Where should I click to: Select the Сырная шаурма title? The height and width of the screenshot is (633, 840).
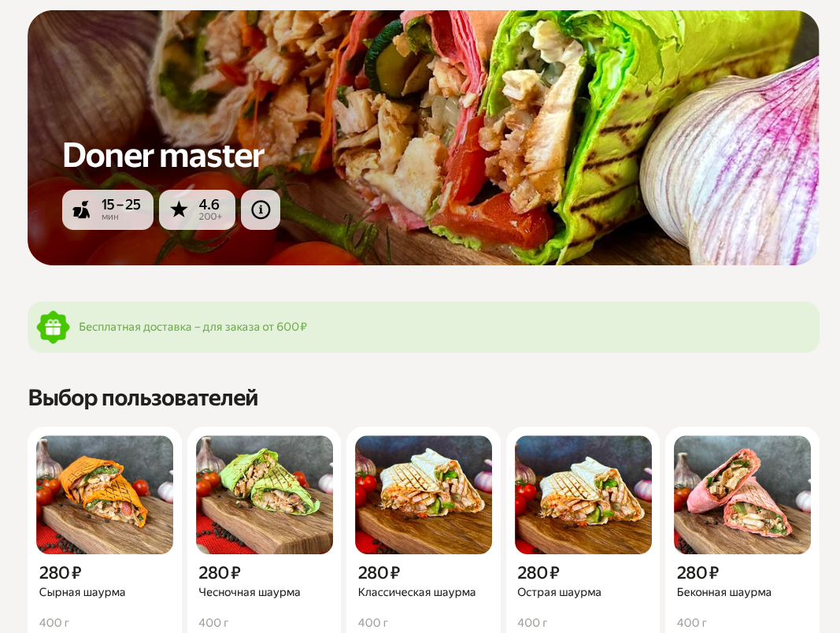click(82, 592)
